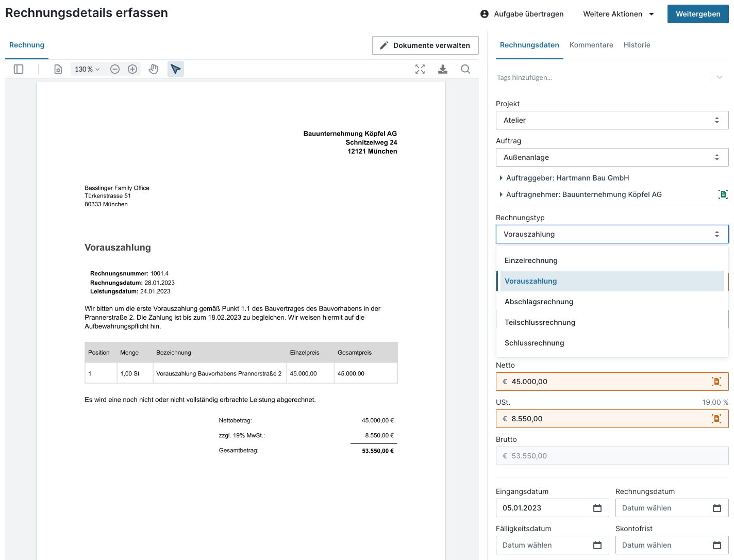Expand the Auftraggeber Hartmann Bau GmbH section
This screenshot has height=560, width=734.
[567, 178]
